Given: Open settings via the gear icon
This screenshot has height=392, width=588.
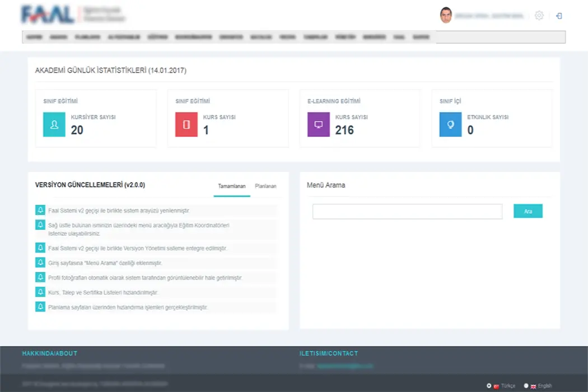Looking at the screenshot, I should click(539, 16).
